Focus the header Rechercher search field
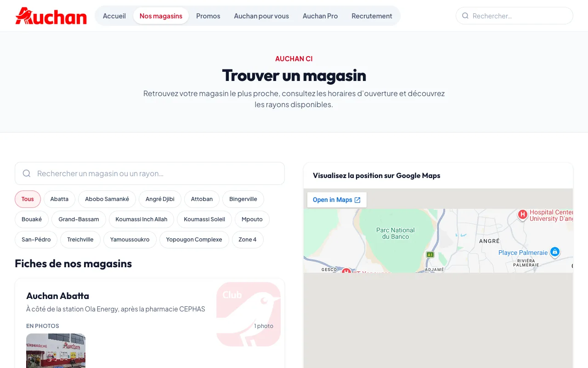The width and height of the screenshot is (588, 368). [x=514, y=16]
